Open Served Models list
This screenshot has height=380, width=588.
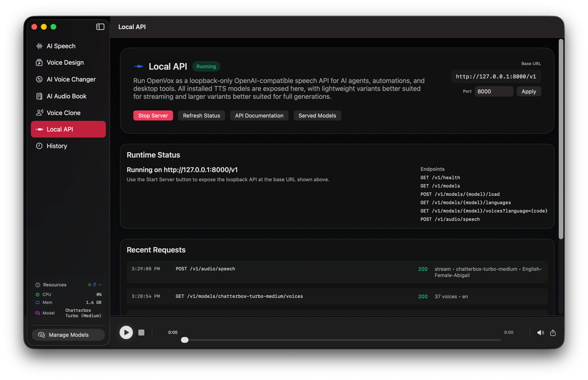(317, 115)
